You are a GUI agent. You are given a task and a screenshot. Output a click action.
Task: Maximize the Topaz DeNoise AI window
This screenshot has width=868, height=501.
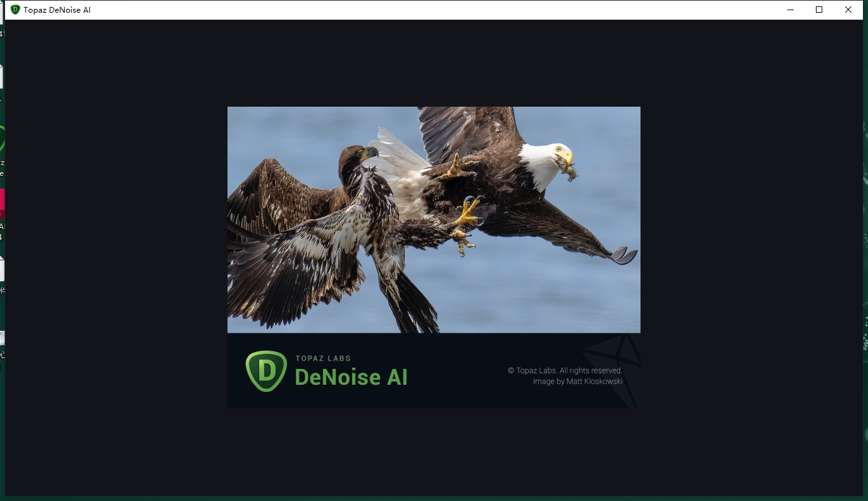(x=819, y=10)
